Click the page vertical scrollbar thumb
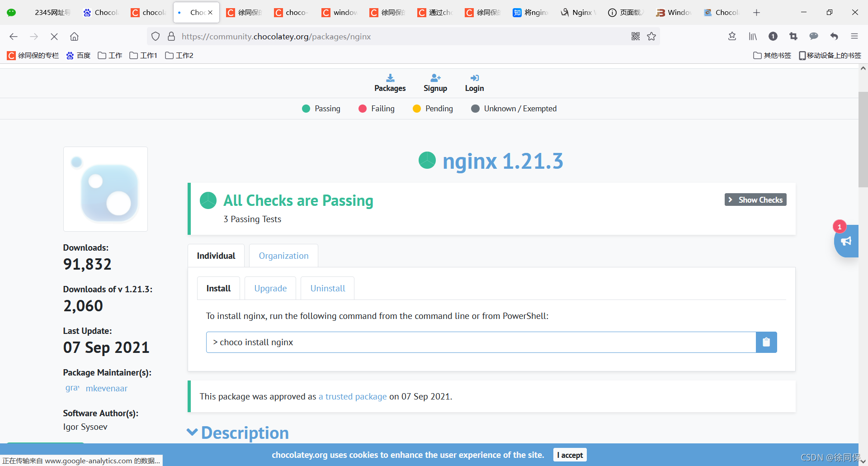The width and height of the screenshot is (868, 466). (863, 139)
